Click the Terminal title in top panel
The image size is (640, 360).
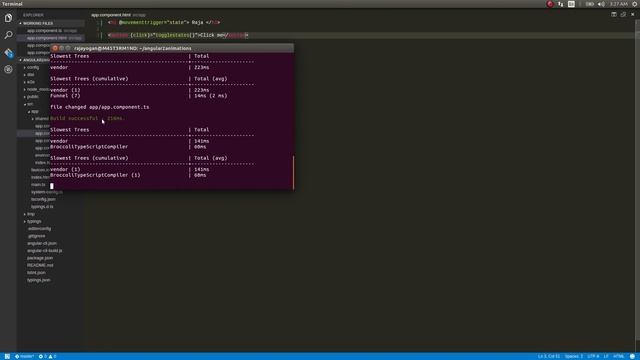[x=12, y=4]
